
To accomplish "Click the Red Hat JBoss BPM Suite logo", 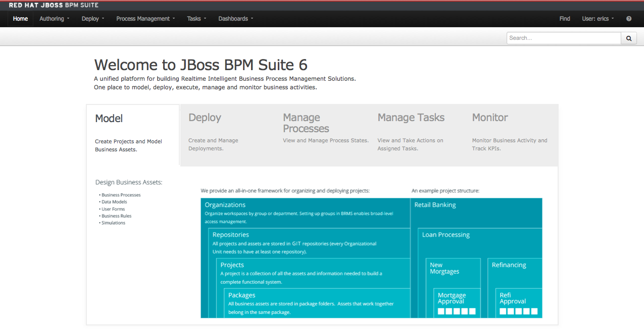I will pyautogui.click(x=54, y=5).
